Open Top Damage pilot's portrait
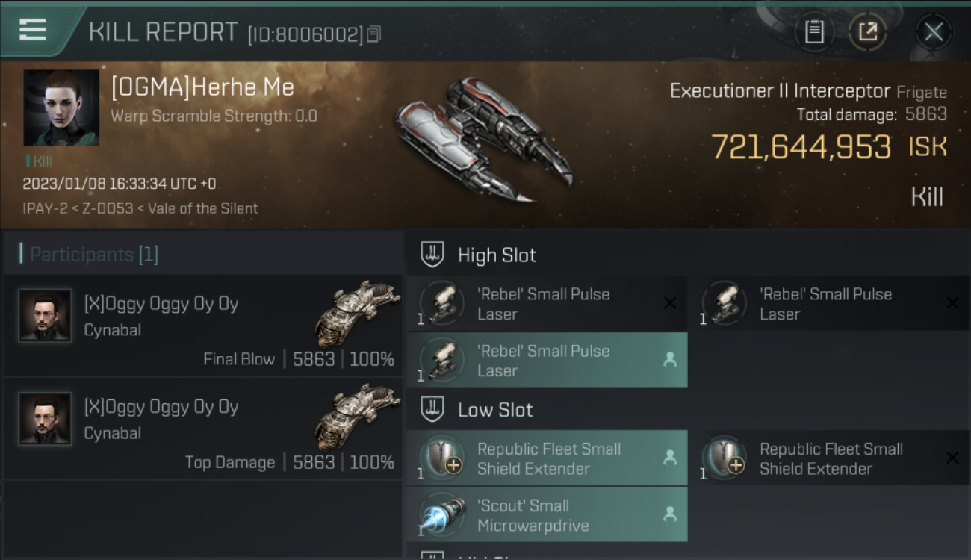This screenshot has height=560, width=971. pos(45,418)
